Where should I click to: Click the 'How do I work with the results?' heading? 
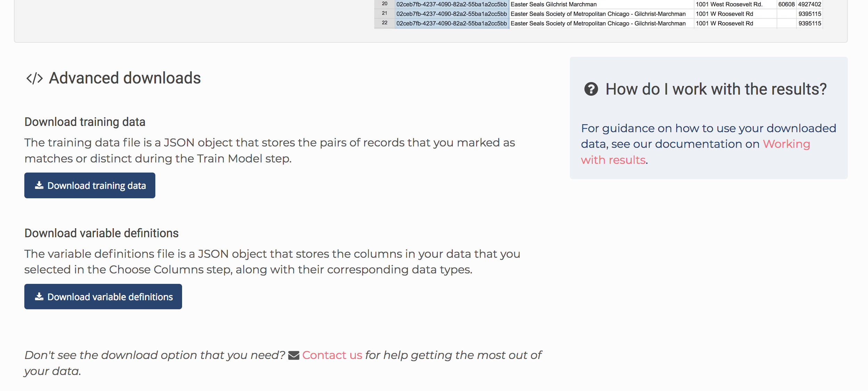[x=716, y=89]
